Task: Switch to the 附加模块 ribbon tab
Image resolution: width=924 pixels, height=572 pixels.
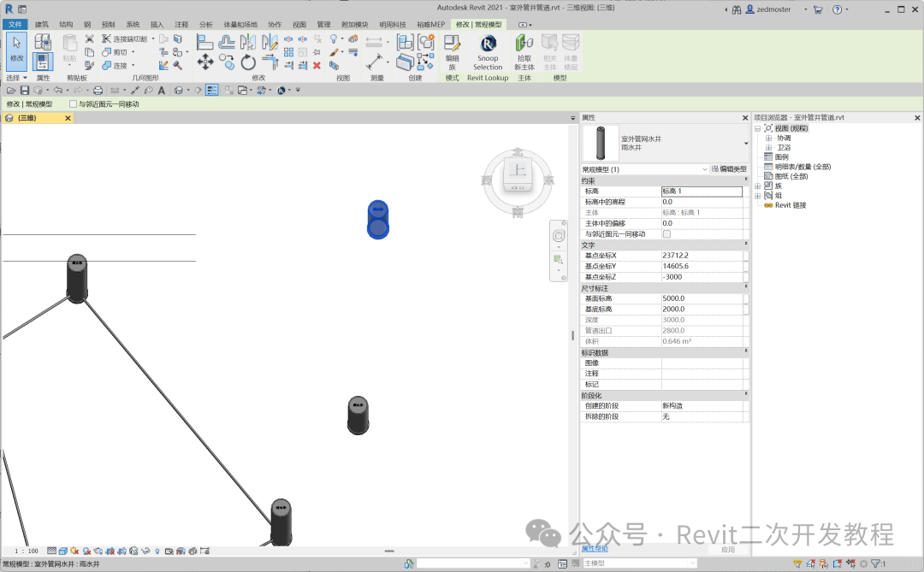Action: [355, 24]
